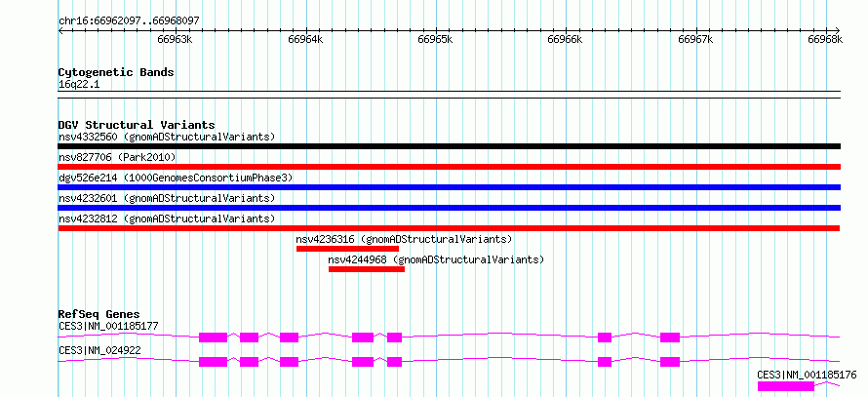This screenshot has width=868, height=397.
Task: Click the CES3|NM_001185177 transcript label
Action: [108, 326]
